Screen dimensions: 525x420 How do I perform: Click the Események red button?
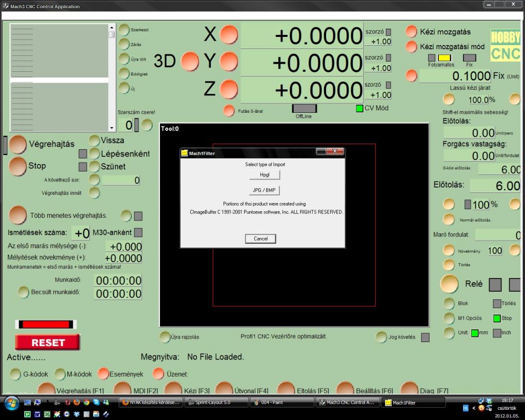pyautogui.click(x=104, y=374)
